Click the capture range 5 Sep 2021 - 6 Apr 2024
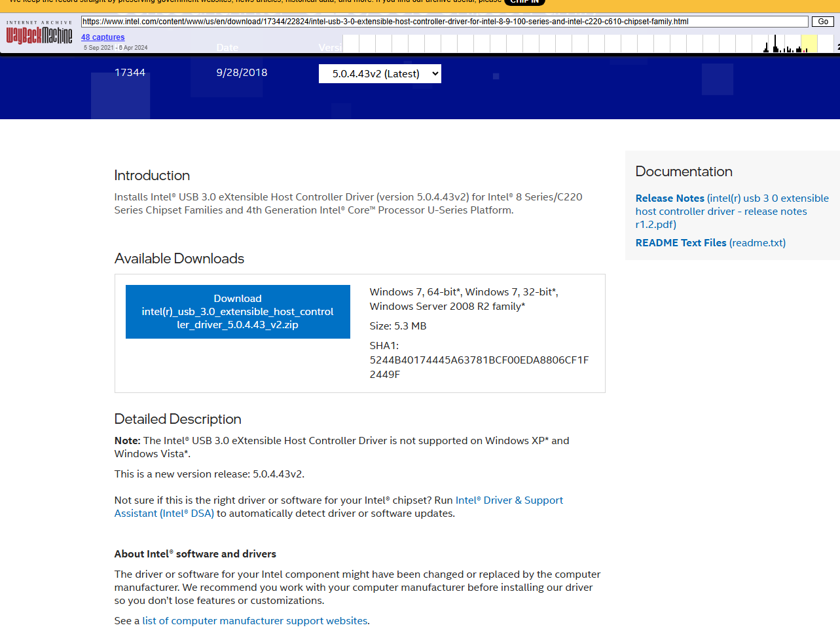This screenshot has width=840, height=638. [x=115, y=48]
